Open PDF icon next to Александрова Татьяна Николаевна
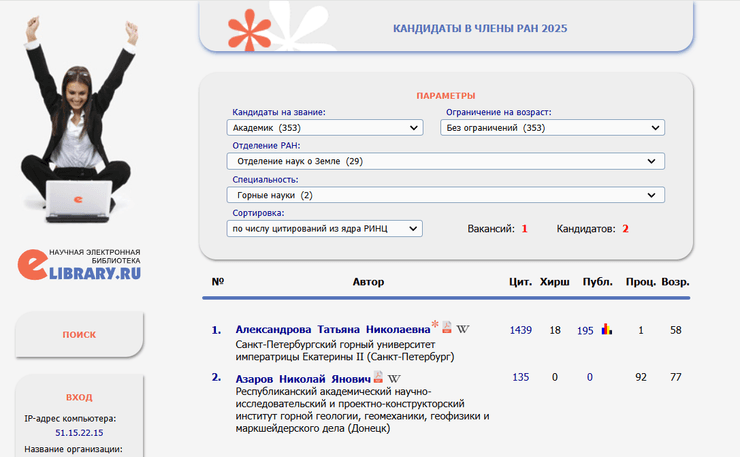This screenshot has width=740, height=457. point(448,328)
